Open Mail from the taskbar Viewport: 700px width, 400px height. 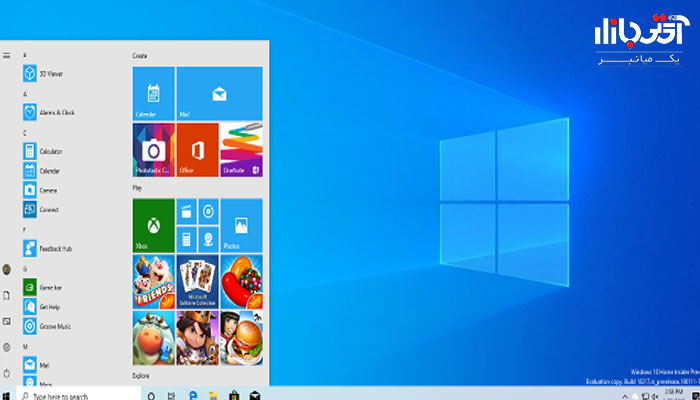(255, 396)
